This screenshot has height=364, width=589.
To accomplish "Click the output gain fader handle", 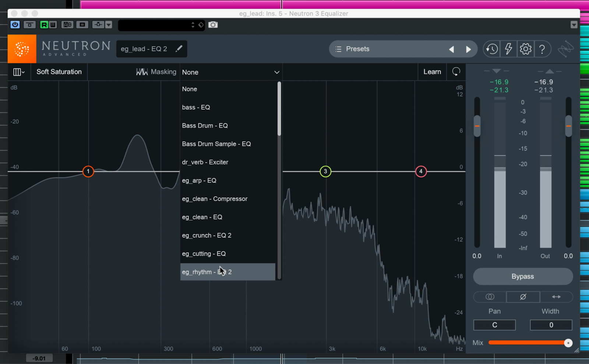I will coord(569,126).
